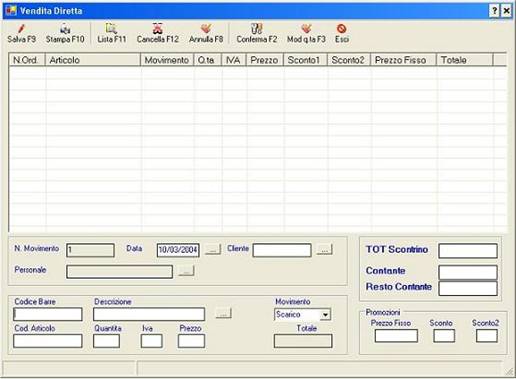516x379 pixels.
Task: Click the Prezzo Fisso column header
Action: coord(403,60)
